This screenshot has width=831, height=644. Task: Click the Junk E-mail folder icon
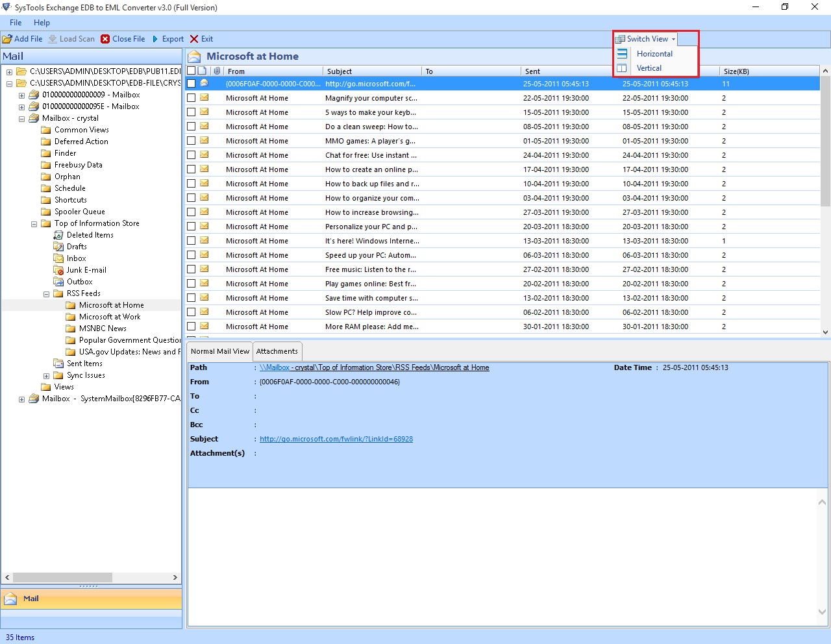pyautogui.click(x=58, y=270)
